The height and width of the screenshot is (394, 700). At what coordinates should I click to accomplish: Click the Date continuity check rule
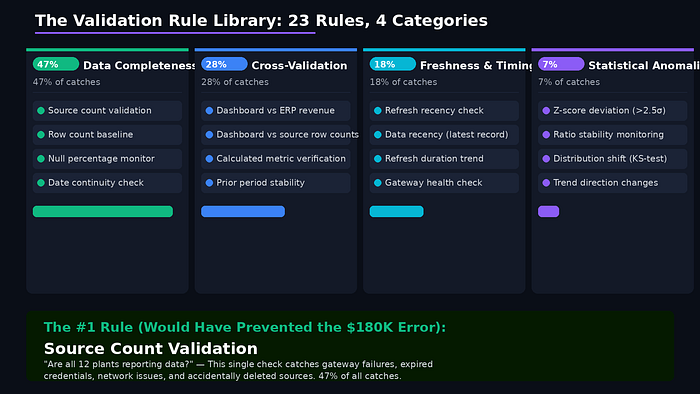[x=107, y=183]
